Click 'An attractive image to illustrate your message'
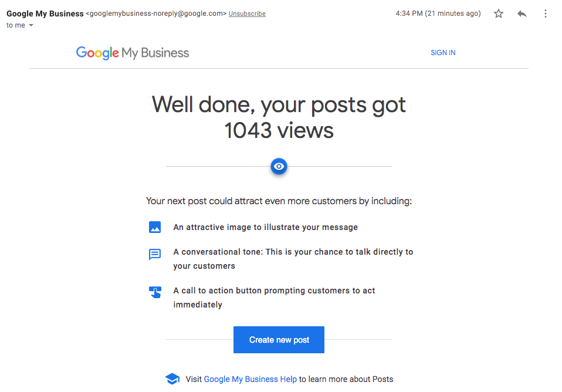 click(266, 227)
